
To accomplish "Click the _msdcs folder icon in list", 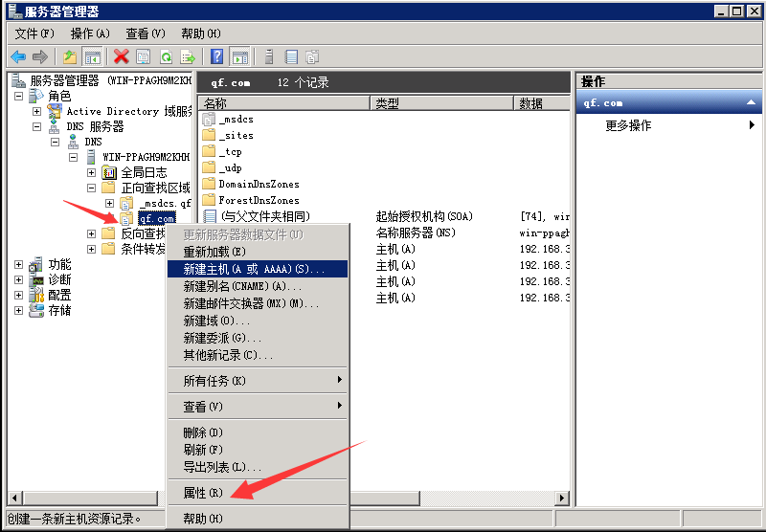I will coord(209,119).
